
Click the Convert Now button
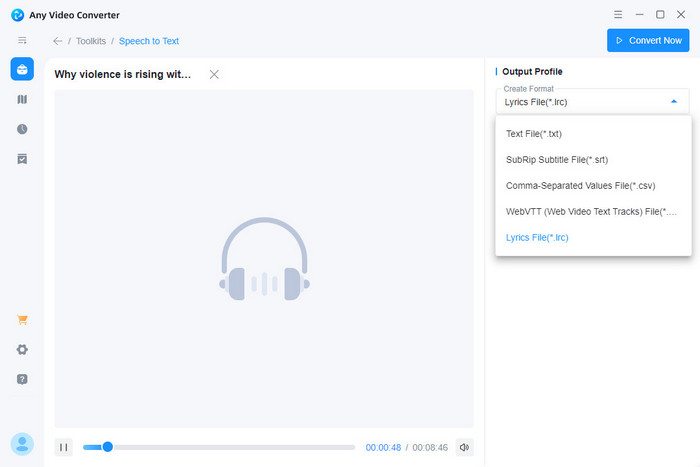point(648,40)
